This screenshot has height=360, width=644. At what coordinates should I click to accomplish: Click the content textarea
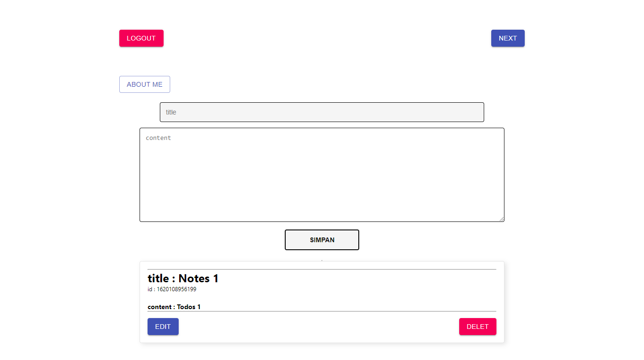coord(322,174)
